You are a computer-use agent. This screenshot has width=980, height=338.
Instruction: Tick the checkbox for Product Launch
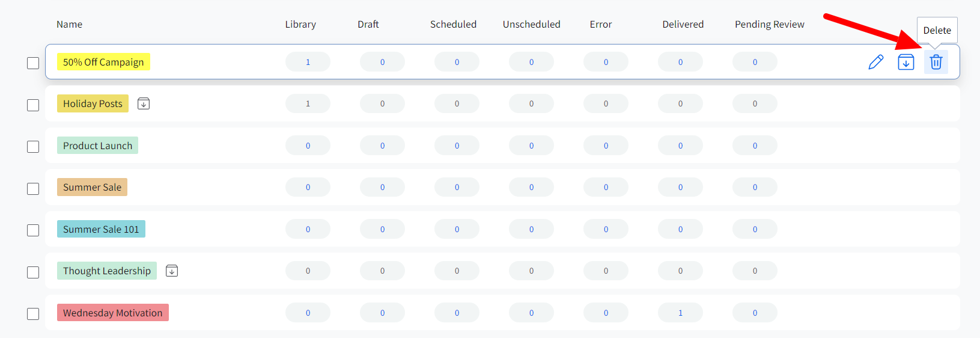pyautogui.click(x=33, y=147)
